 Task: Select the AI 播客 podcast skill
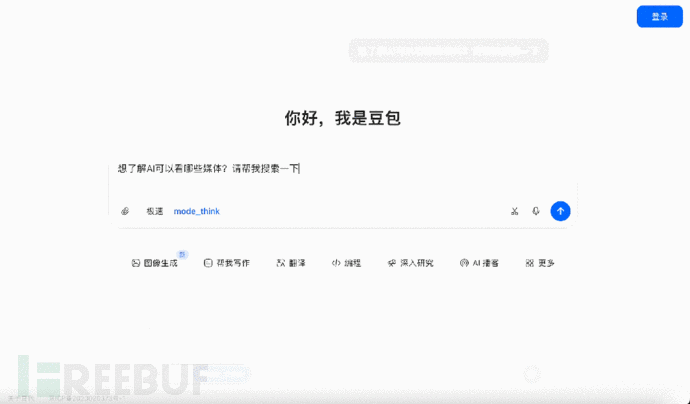pyautogui.click(x=479, y=263)
